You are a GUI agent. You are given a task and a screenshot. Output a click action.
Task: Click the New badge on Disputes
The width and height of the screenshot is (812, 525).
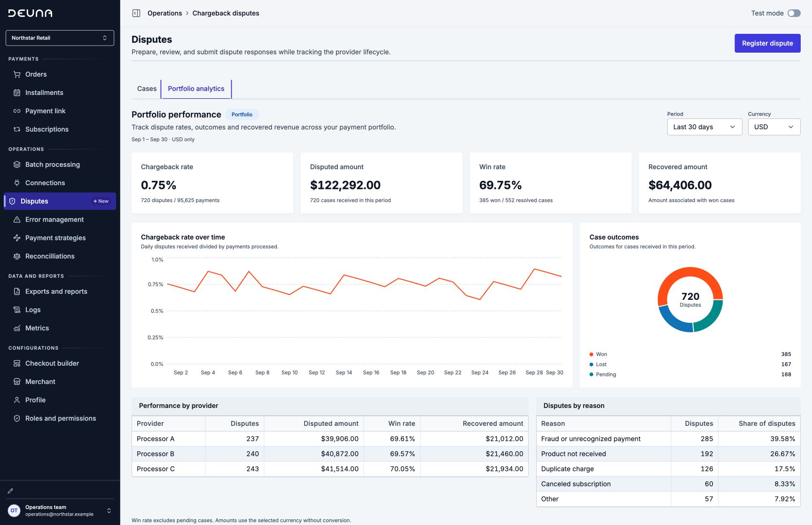coord(101,201)
